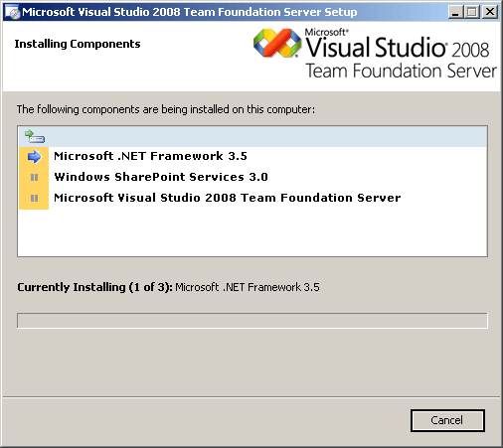Click the empty area of the components list
This screenshot has width=503, height=448.
tap(252, 232)
